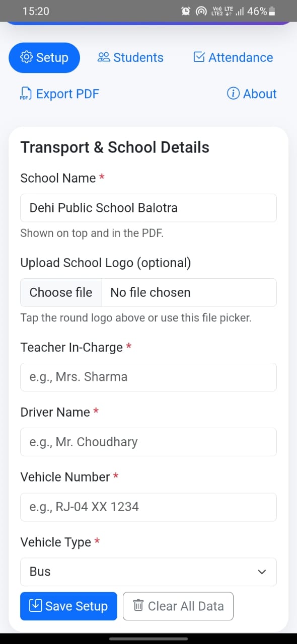Click the info circle icon beside About
The height and width of the screenshot is (644, 297).
coord(233,94)
